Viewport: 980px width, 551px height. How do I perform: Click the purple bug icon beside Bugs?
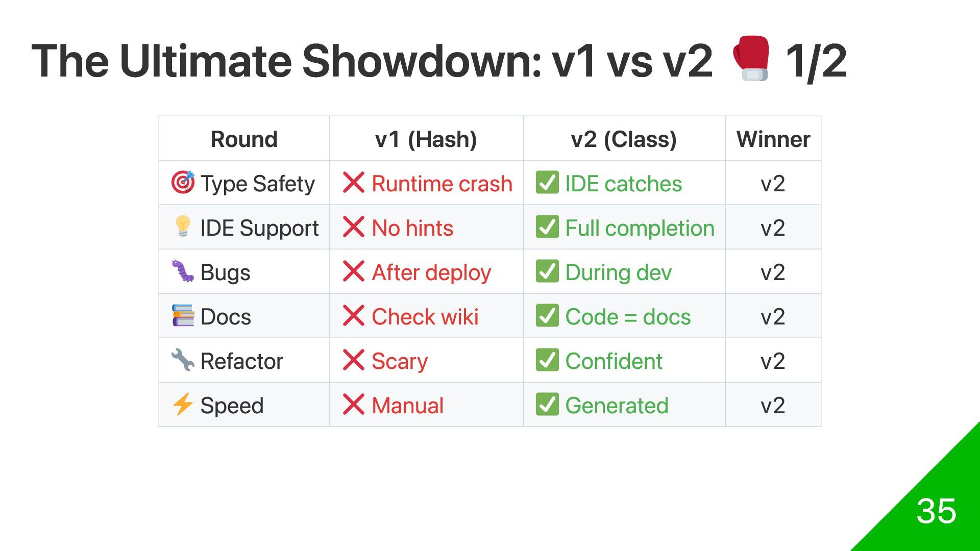click(x=183, y=271)
